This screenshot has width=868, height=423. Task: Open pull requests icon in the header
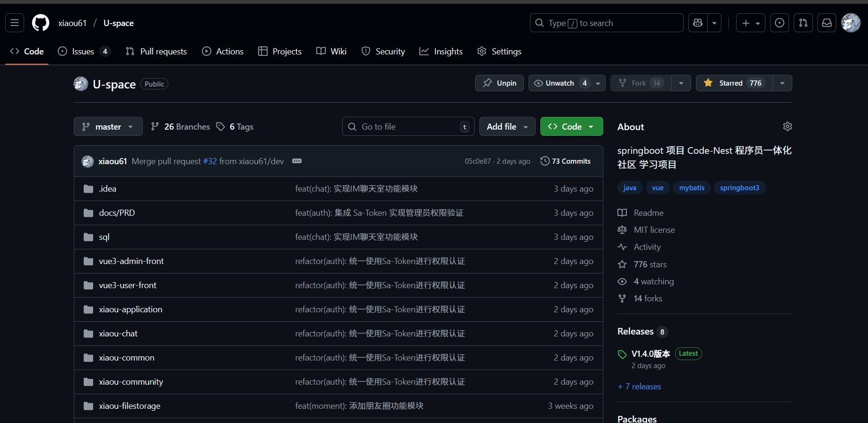[x=803, y=23]
